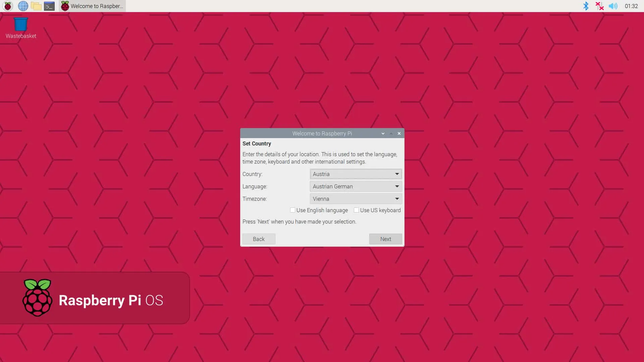
Task: Click the Set Country heading text
Action: (257, 143)
